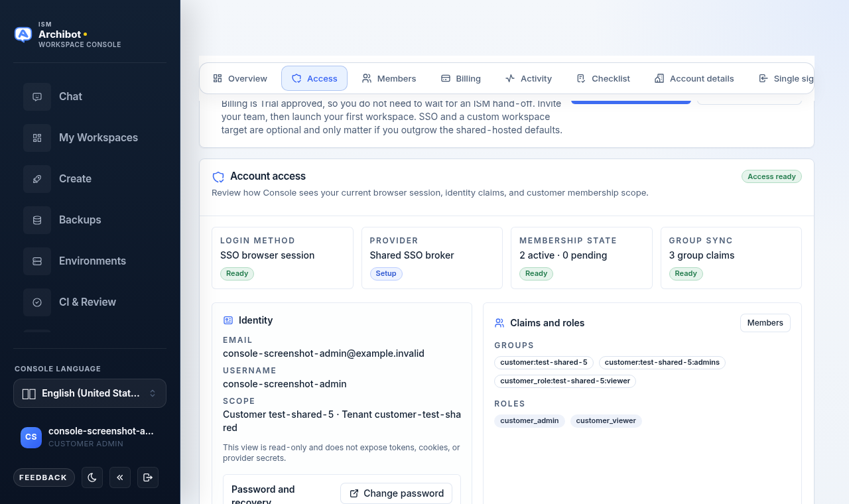Image resolution: width=849 pixels, height=504 pixels.
Task: Click the Archibot logo icon
Action: (x=23, y=34)
